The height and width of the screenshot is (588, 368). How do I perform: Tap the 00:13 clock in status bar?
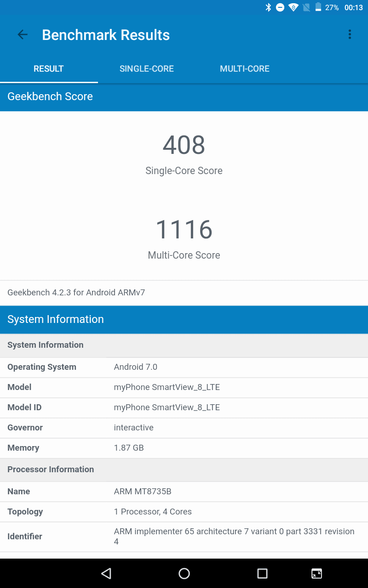pos(354,7)
